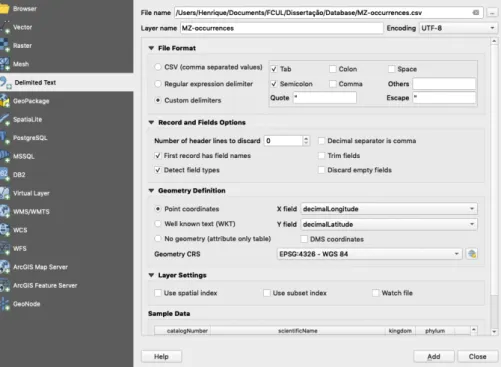Enable Trim fields option

(321, 156)
